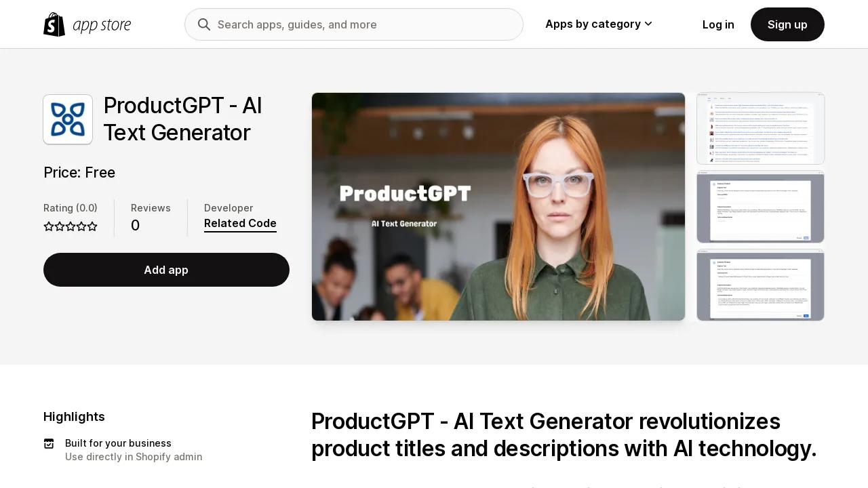Open the main ProductGPT banner image
Screen dimensions: 868x488
(x=498, y=207)
